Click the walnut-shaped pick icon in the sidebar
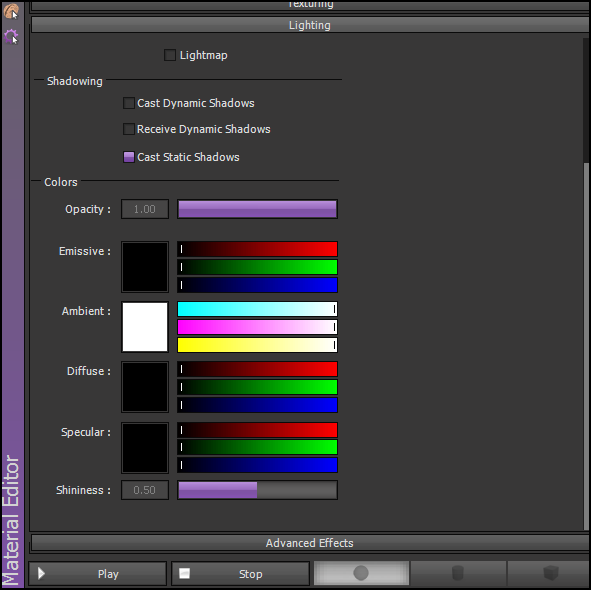The height and width of the screenshot is (590, 591). tap(11, 11)
